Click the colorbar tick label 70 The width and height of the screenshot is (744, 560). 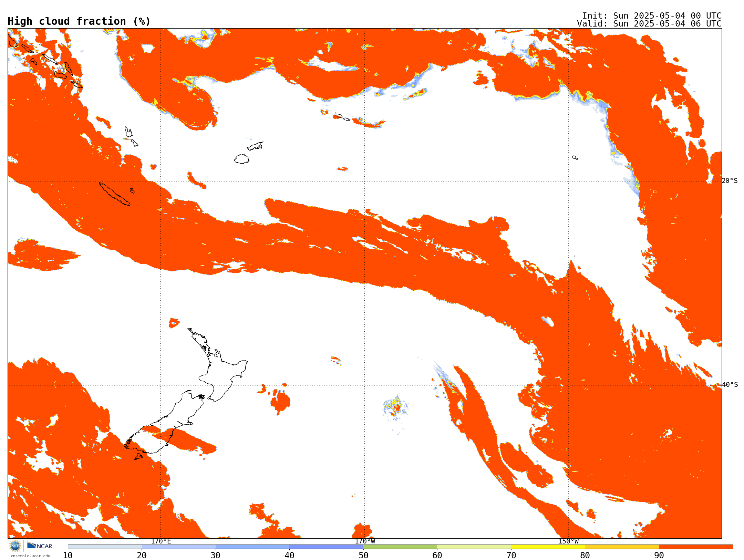click(x=511, y=556)
